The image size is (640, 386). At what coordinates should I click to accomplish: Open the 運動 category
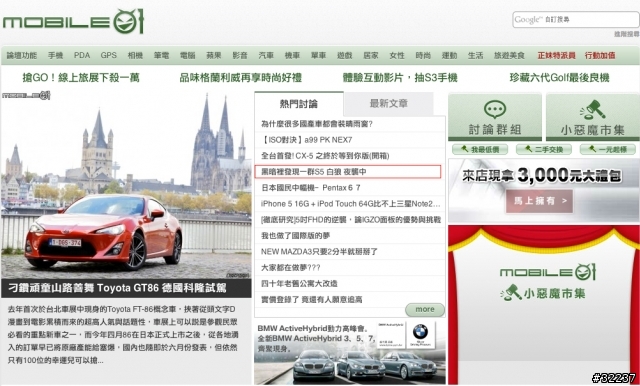[x=449, y=55]
